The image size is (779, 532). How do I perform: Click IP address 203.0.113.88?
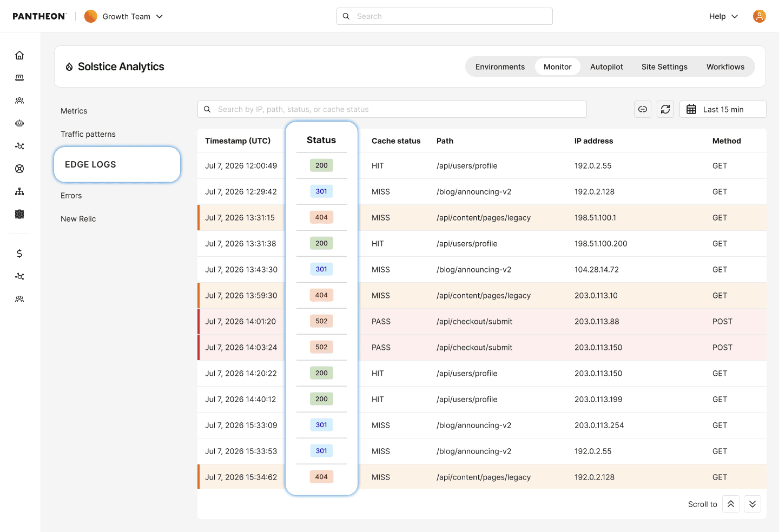coord(597,322)
